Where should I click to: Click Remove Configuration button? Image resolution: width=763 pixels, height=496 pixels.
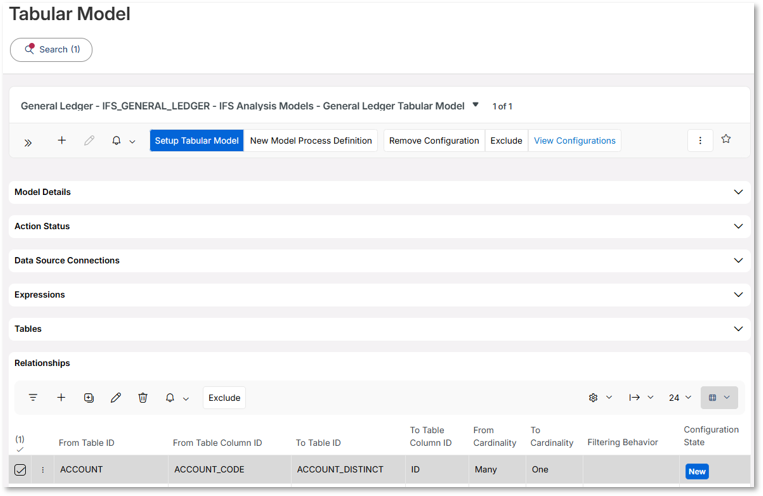tap(434, 141)
